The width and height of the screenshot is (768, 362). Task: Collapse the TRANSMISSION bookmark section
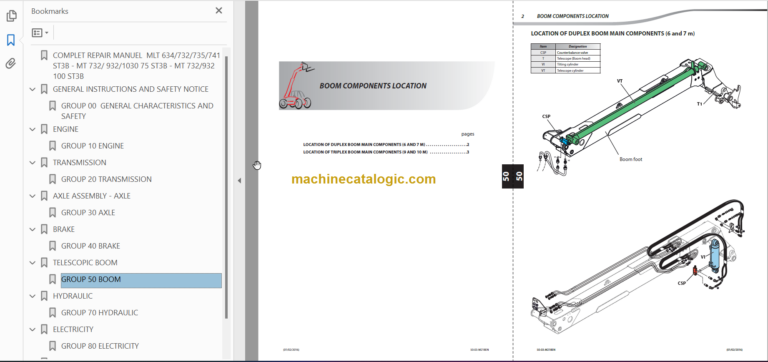click(33, 163)
